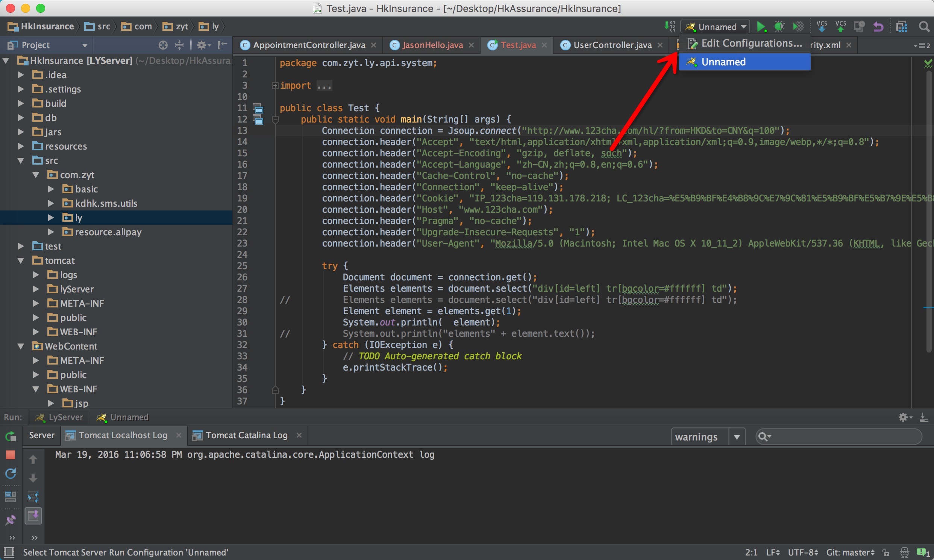The image size is (934, 560).
Task: Expand the .idea folder
Action: click(x=21, y=75)
